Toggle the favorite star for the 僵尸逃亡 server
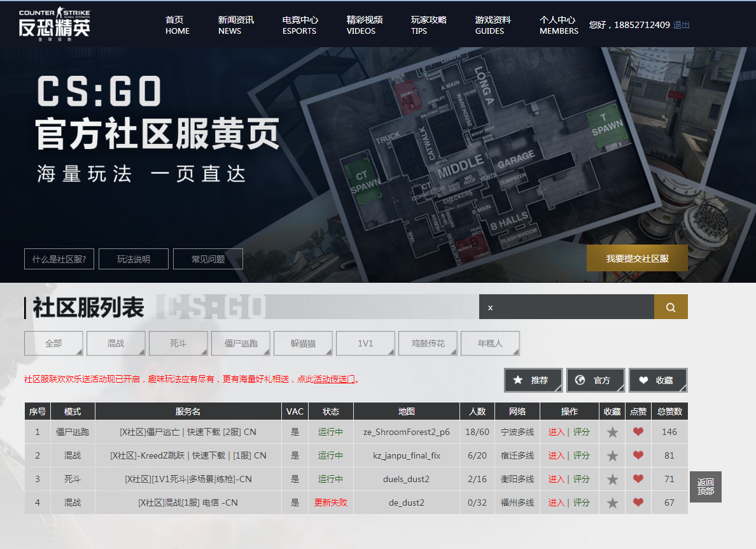 [612, 431]
